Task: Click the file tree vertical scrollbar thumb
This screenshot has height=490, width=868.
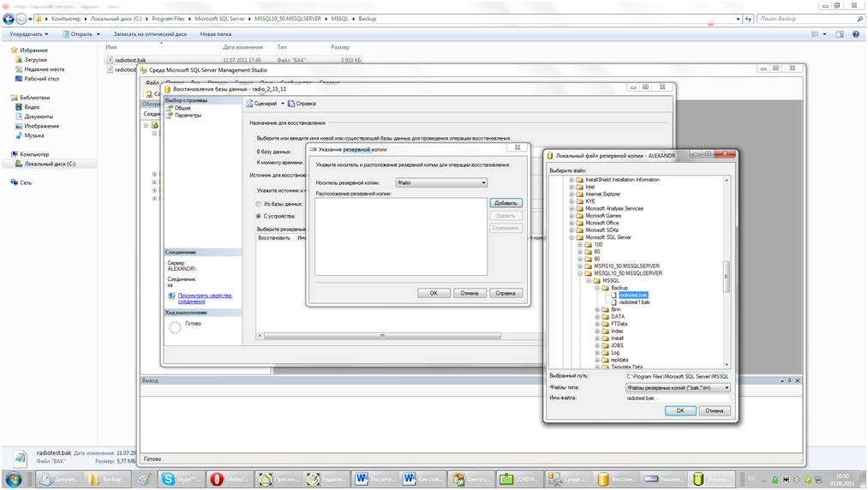Action: pos(727,276)
